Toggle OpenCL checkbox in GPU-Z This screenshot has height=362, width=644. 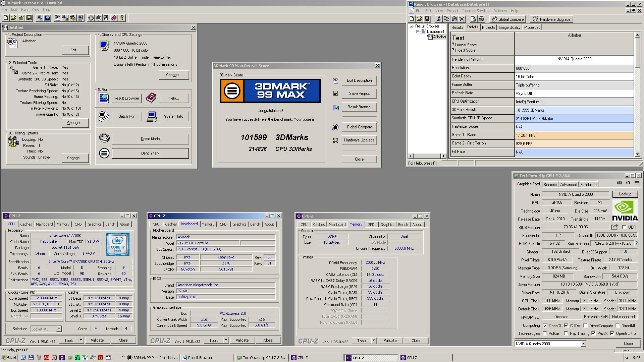click(545, 326)
